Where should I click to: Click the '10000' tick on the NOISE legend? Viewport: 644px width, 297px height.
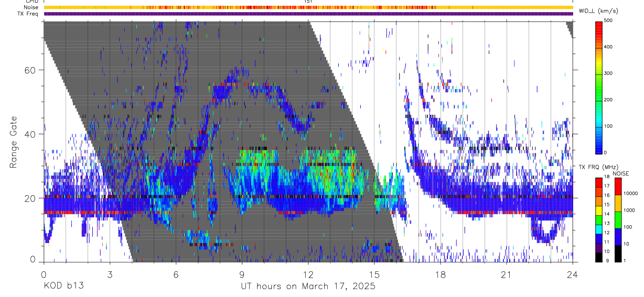[630, 193]
